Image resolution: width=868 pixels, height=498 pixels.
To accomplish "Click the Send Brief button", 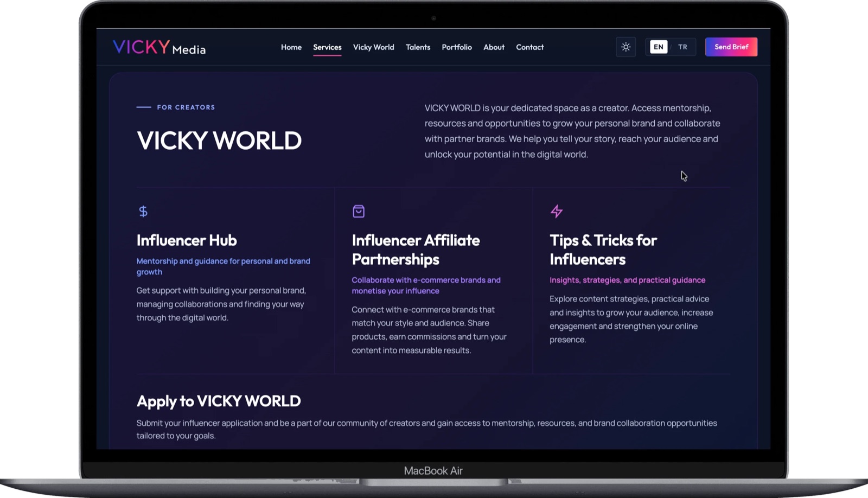I will pyautogui.click(x=731, y=47).
